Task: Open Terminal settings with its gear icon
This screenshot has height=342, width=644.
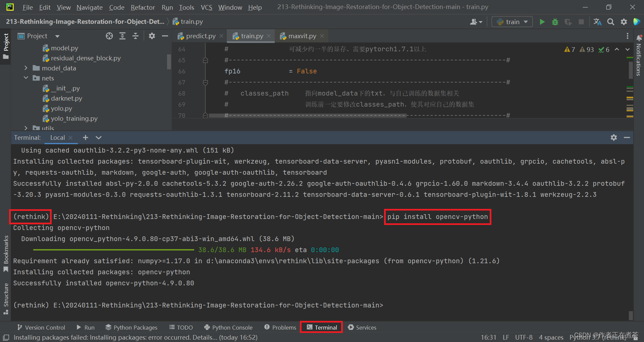Action: 613,137
